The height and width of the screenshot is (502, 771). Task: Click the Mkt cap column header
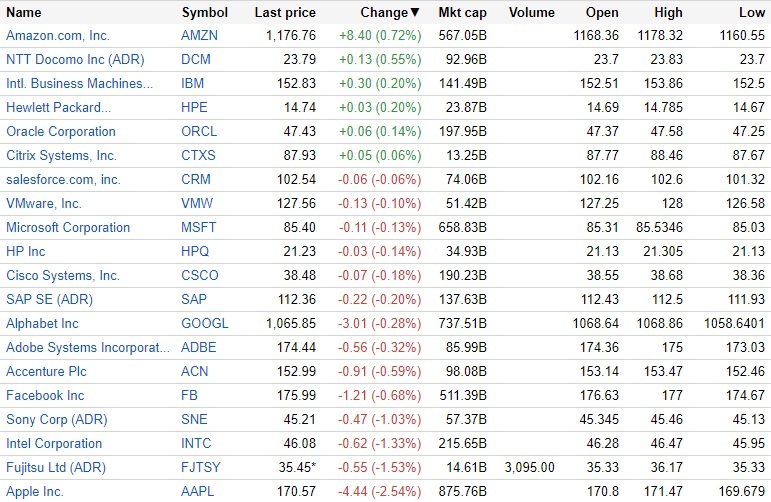click(462, 13)
